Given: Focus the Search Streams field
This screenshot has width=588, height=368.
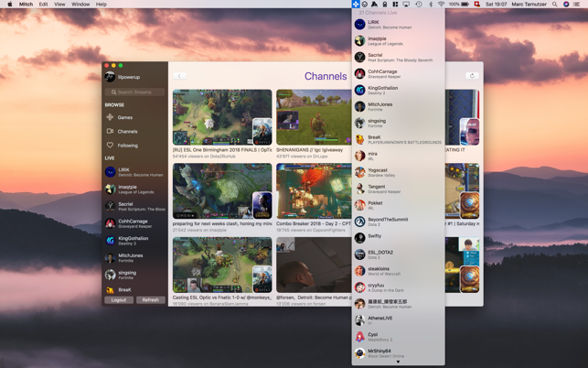Looking at the screenshot, I should [134, 92].
